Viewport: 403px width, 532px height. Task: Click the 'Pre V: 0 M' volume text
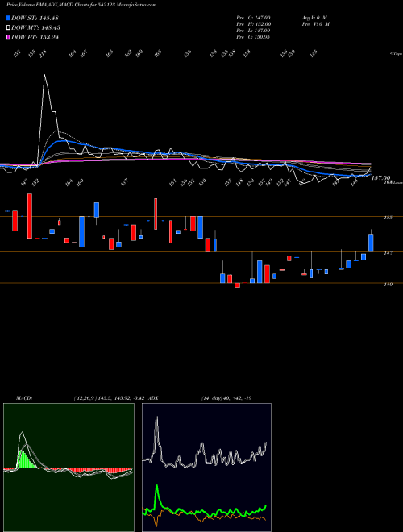point(315,24)
